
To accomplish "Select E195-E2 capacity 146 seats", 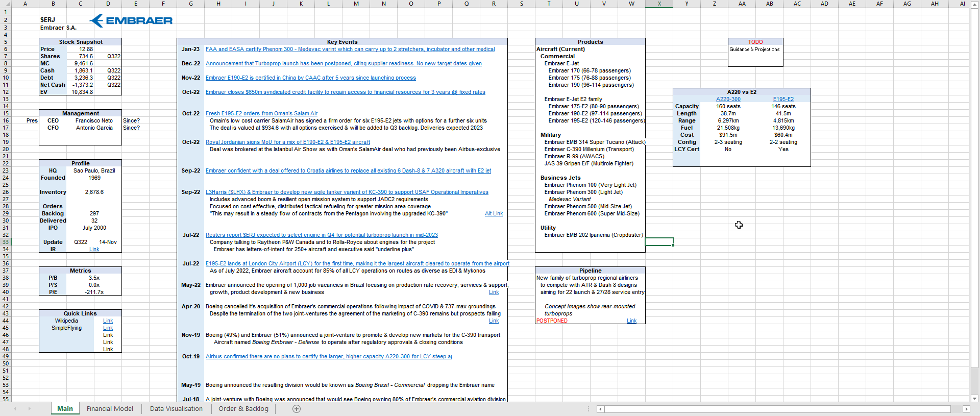I will 783,107.
